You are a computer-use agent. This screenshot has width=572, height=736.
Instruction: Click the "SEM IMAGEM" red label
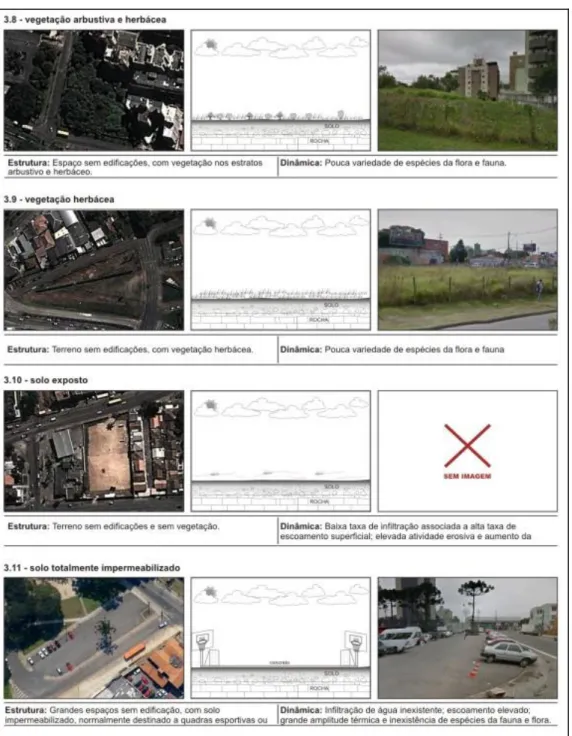[x=467, y=476]
